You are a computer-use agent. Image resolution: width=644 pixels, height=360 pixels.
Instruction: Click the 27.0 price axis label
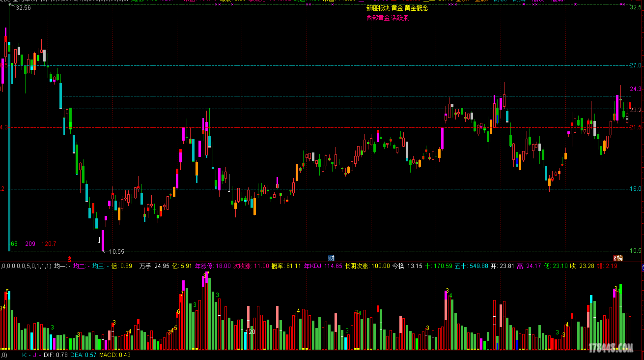pos(636,65)
